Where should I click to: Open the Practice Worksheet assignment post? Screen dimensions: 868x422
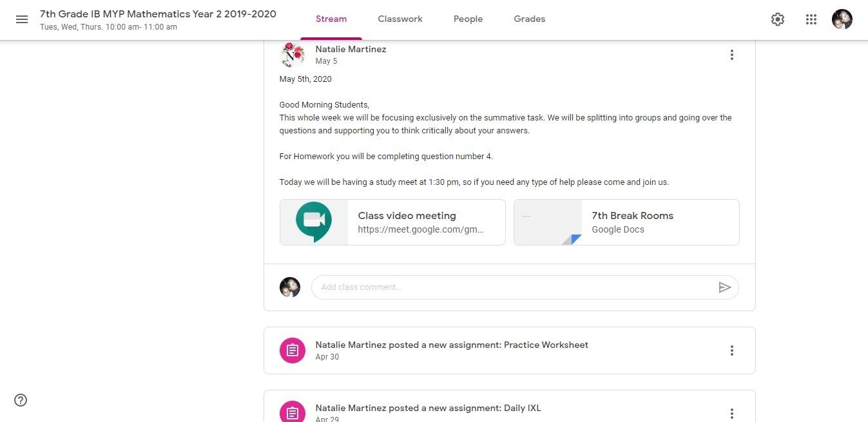coord(452,345)
